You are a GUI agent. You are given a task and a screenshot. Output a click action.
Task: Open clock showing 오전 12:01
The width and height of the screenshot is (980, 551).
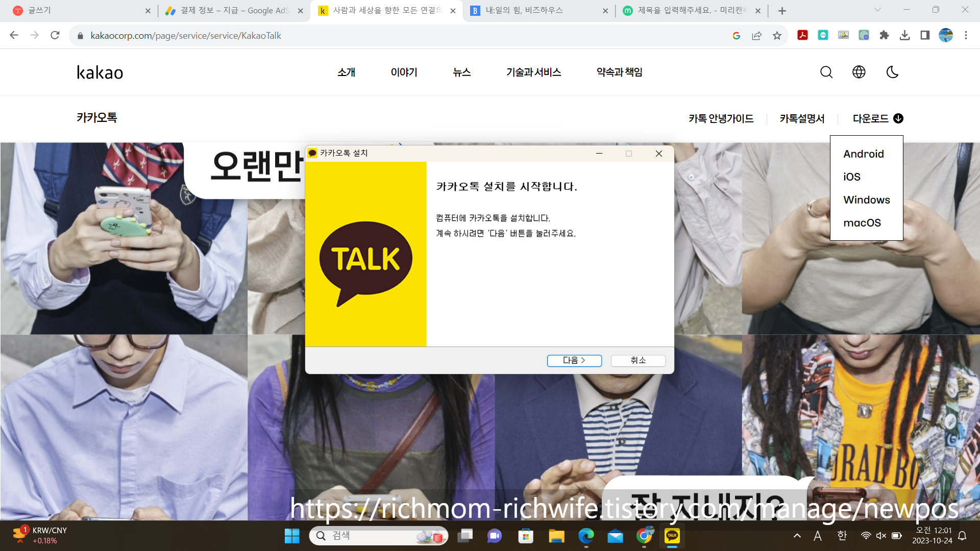pos(932,536)
